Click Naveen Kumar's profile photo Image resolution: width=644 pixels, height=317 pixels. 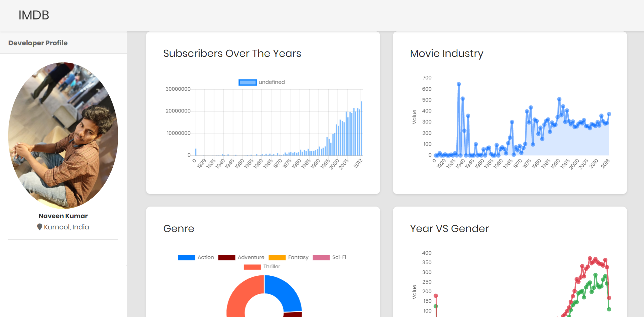pyautogui.click(x=63, y=135)
